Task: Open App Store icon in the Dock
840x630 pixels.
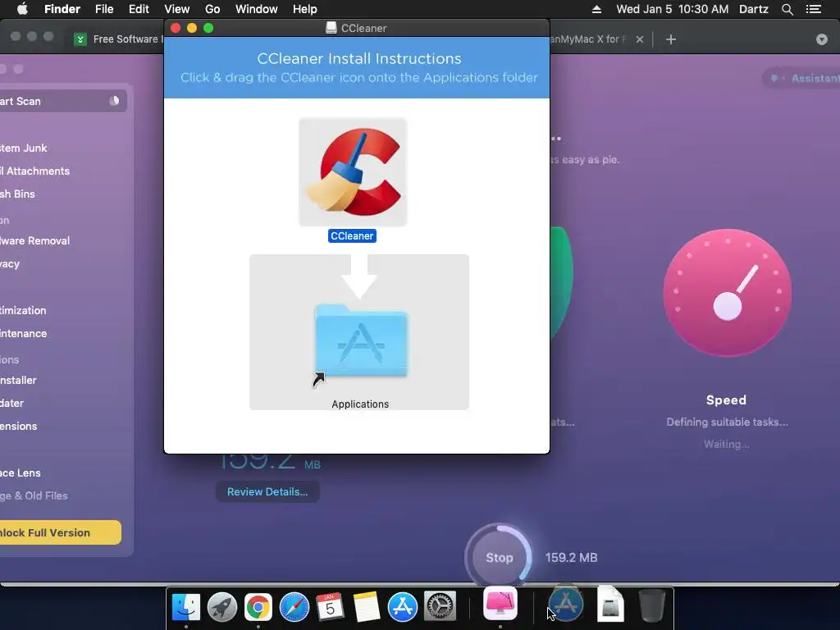Action: [x=402, y=607]
